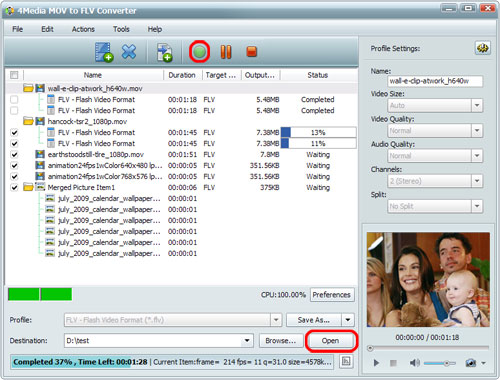Uncheck earthstoodstill-tlre_1080p.mov checkbox

[14, 154]
